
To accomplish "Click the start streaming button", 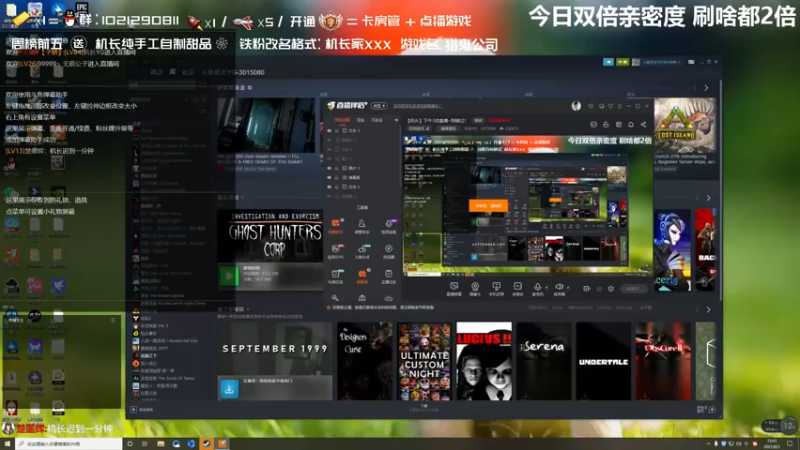I will pos(634,289).
